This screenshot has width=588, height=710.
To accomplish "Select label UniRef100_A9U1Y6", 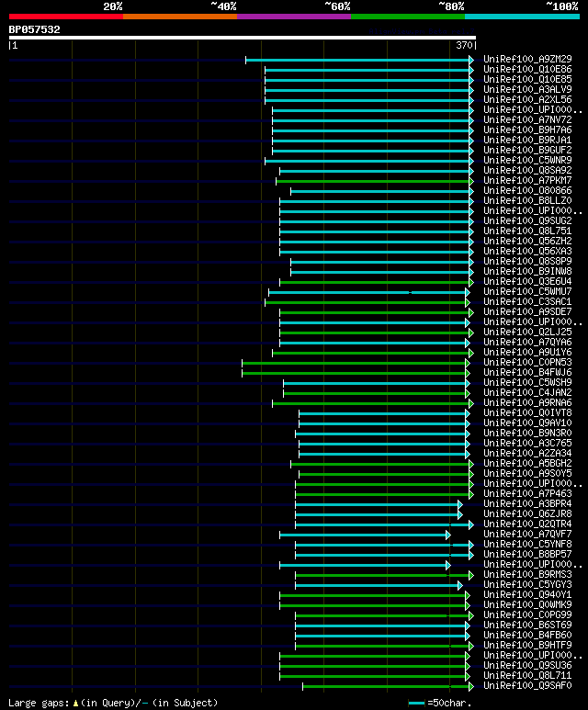I will (x=527, y=353).
